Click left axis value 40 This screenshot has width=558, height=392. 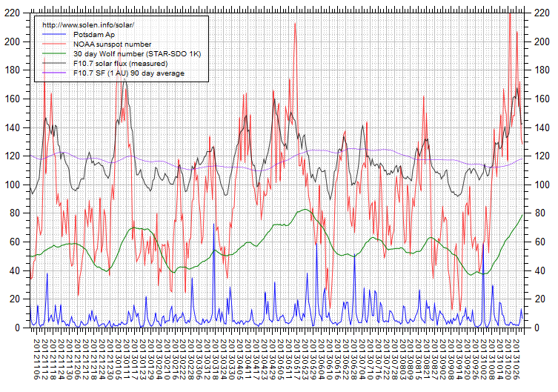point(15,270)
